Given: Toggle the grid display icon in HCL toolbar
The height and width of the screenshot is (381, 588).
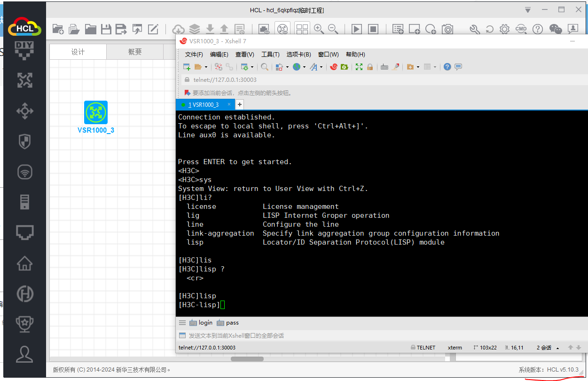Looking at the screenshot, I should (302, 29).
